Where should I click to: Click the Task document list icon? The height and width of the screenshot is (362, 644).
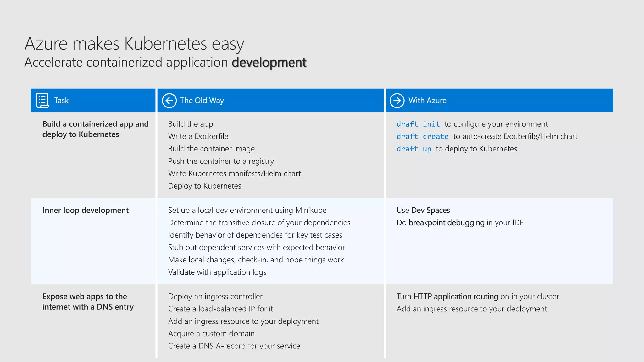[42, 101]
